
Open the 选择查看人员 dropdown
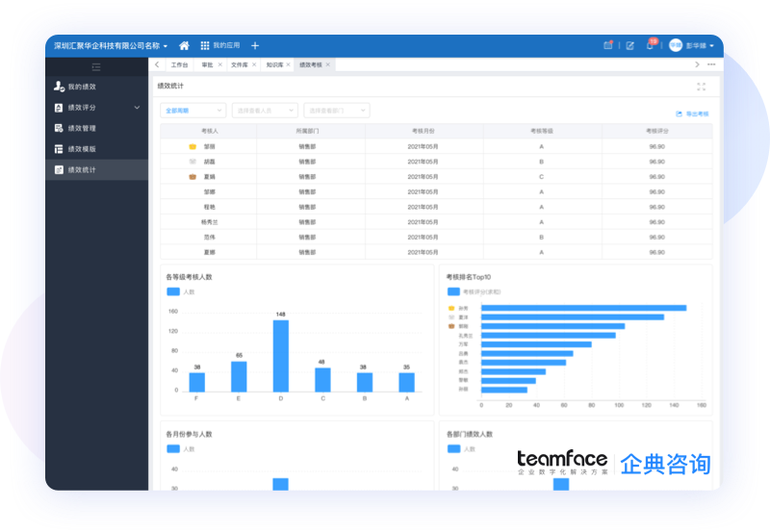tap(265, 111)
